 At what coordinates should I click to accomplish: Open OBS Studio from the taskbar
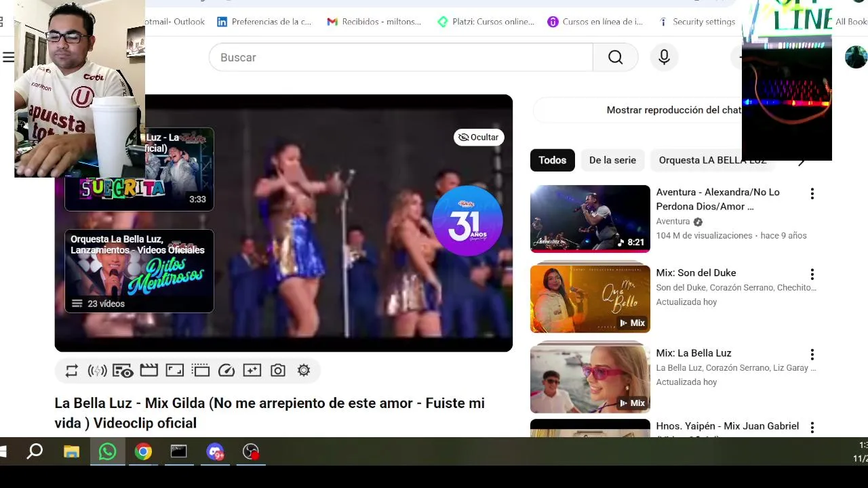tap(251, 451)
